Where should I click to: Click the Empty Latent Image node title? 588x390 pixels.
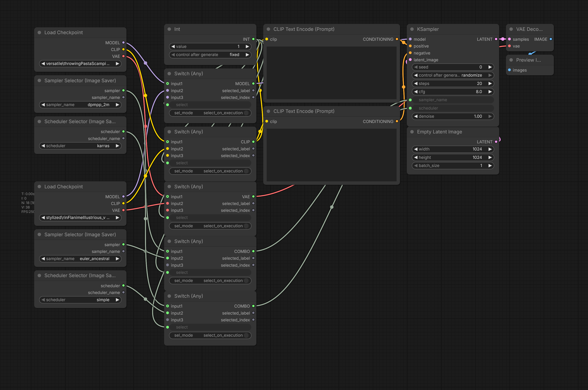[439, 132]
